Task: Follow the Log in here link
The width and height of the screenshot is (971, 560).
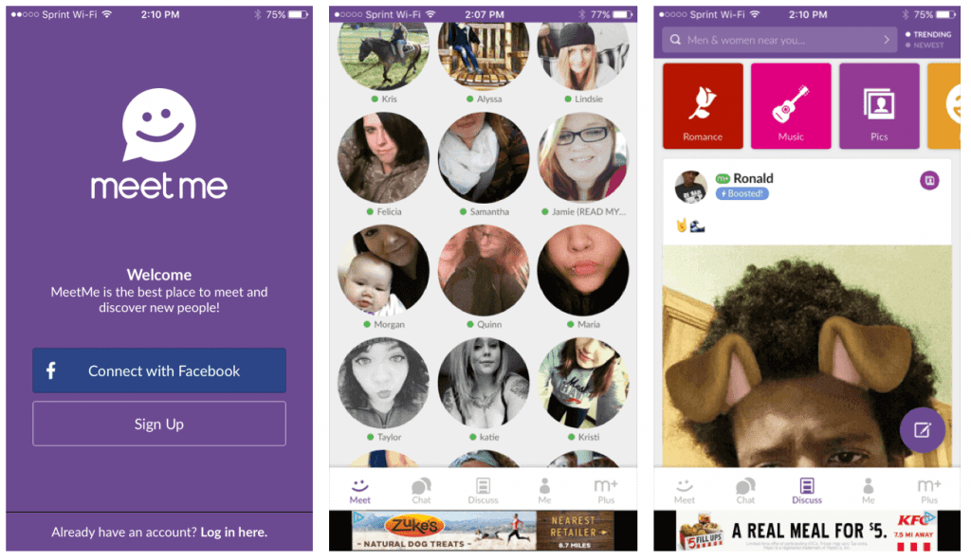Action: pyautogui.click(x=234, y=533)
